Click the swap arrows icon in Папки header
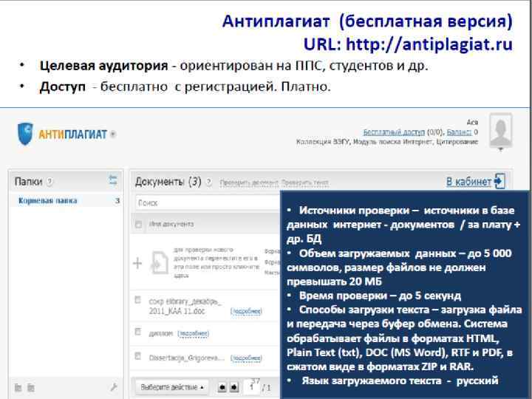This screenshot has width=532, height=399. coord(113,180)
